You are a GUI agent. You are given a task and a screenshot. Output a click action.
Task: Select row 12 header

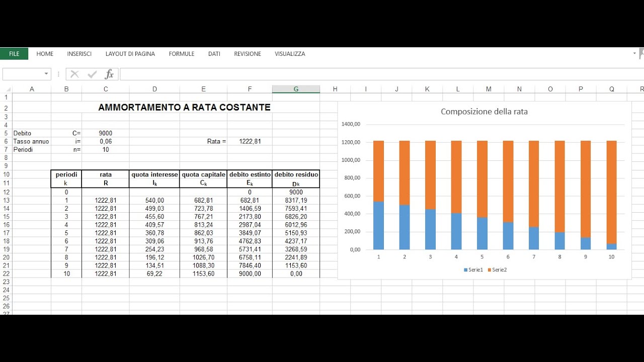6,192
